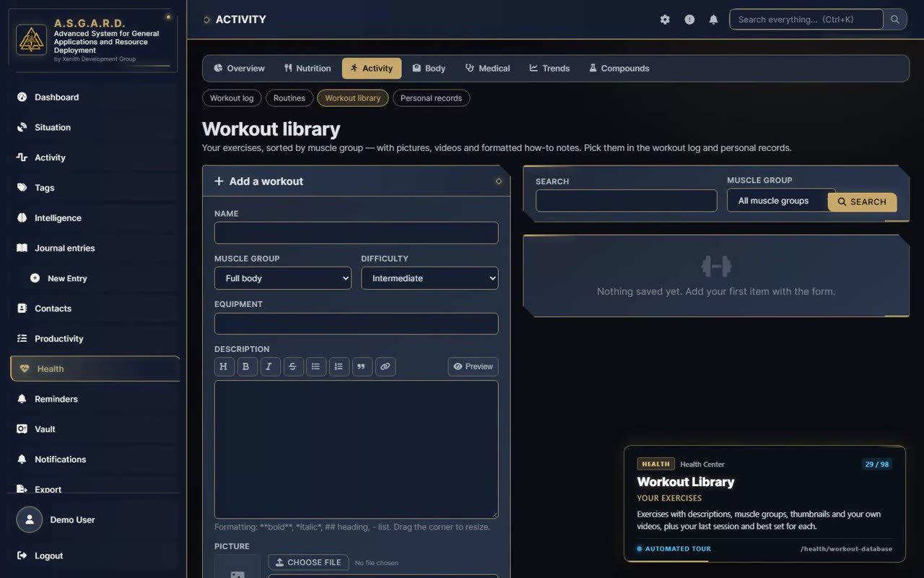This screenshot has height=578, width=924.
Task: Apply heading formatting in description toolbar
Action: 223,366
